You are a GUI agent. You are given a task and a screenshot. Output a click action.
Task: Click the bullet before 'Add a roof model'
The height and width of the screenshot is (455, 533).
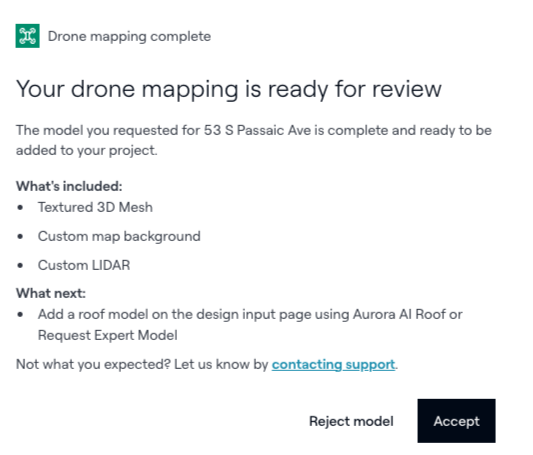20,315
